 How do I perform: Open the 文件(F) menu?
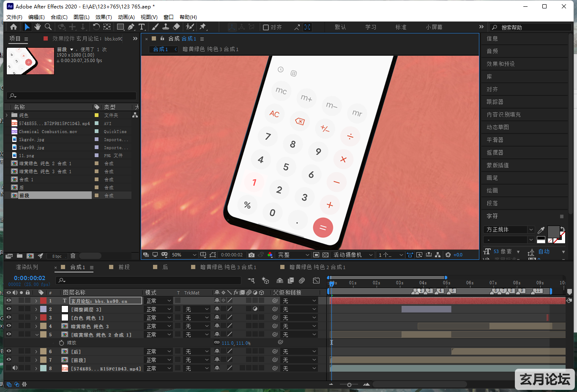tap(14, 17)
